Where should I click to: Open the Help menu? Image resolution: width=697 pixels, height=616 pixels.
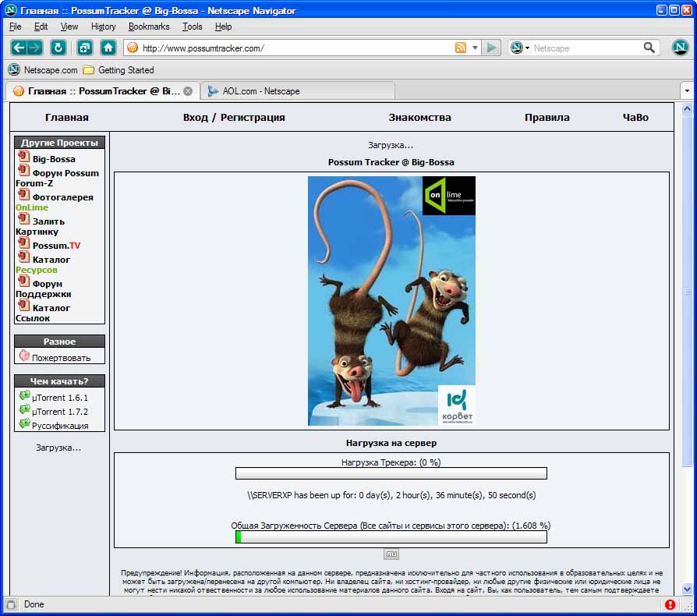223,27
